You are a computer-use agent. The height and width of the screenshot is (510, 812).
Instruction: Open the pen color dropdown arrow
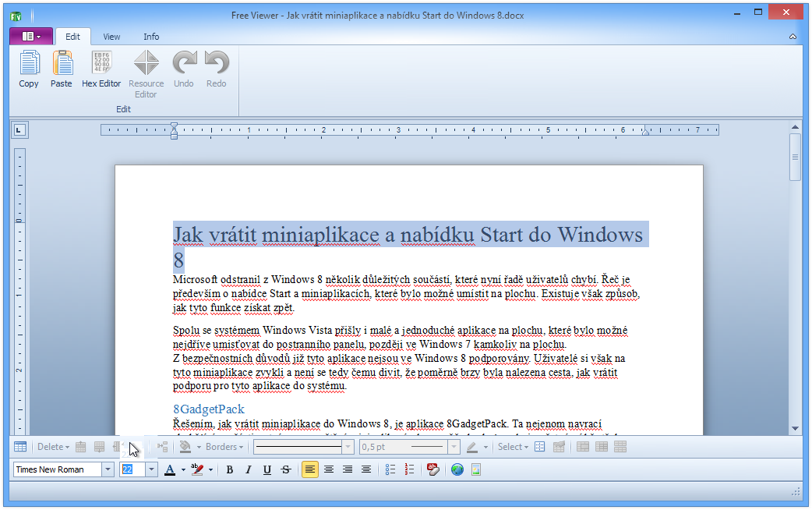pos(485,447)
